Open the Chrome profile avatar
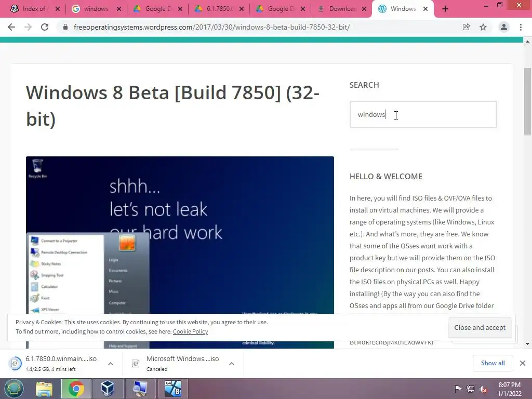Viewport: 532px width, 399px height. [x=504, y=27]
